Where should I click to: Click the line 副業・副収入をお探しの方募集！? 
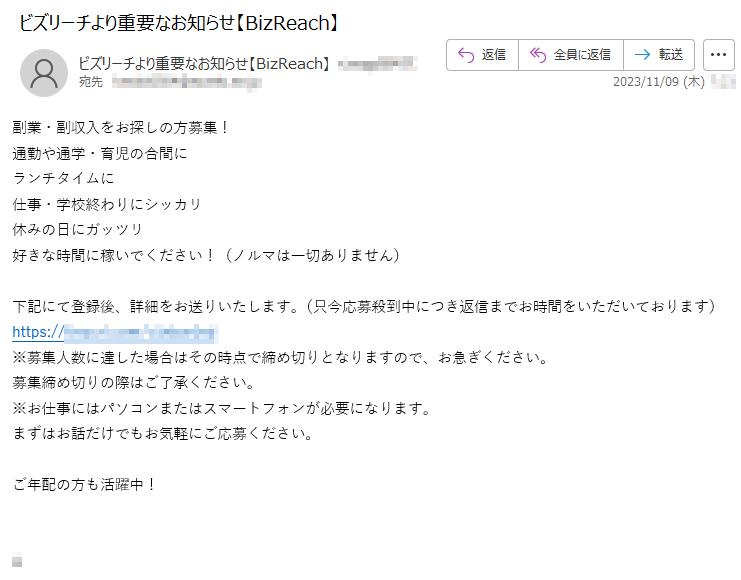[122, 128]
